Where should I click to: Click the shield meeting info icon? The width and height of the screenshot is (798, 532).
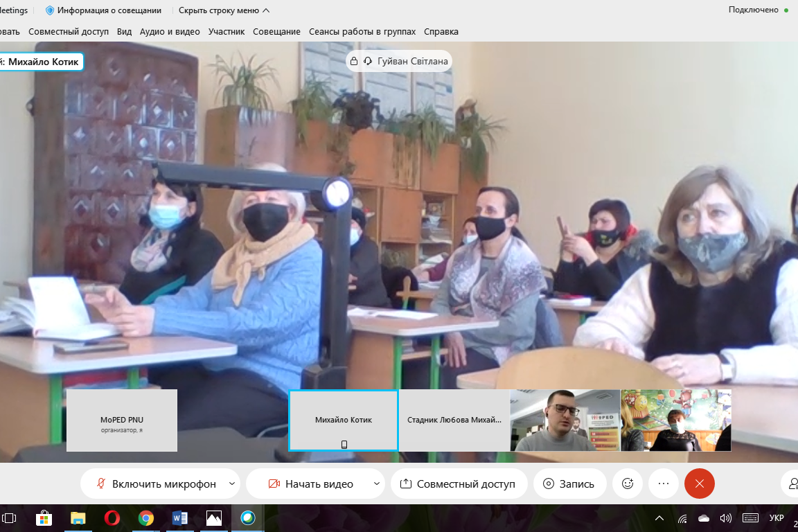point(50,10)
